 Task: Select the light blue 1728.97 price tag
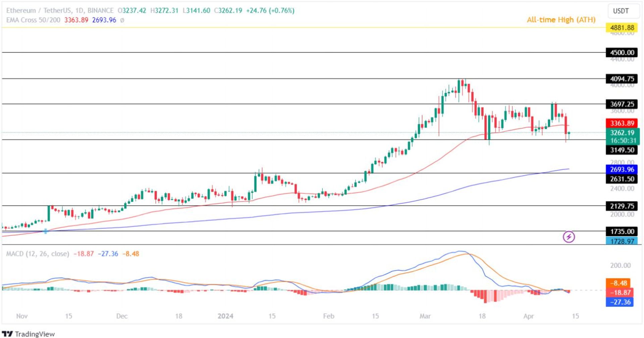click(622, 241)
